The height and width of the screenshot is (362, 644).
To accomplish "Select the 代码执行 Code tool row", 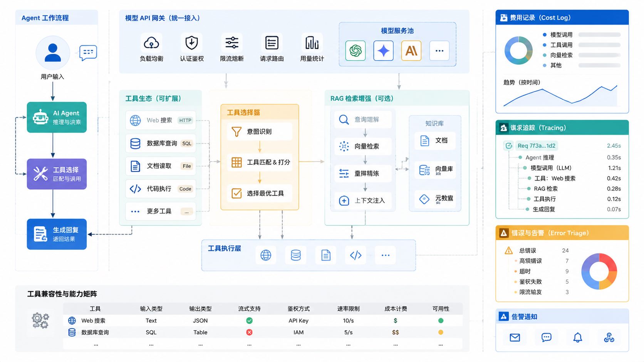I will click(161, 189).
